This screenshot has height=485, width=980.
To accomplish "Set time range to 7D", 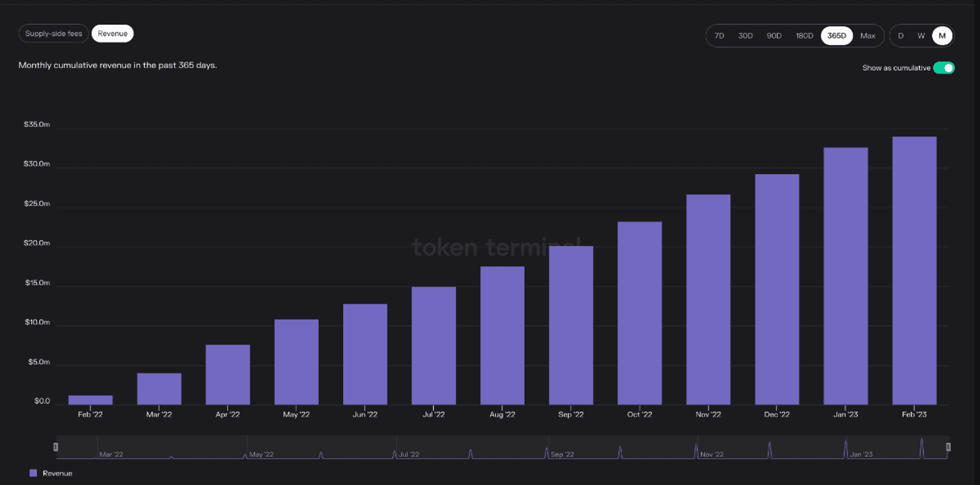I will coord(719,36).
